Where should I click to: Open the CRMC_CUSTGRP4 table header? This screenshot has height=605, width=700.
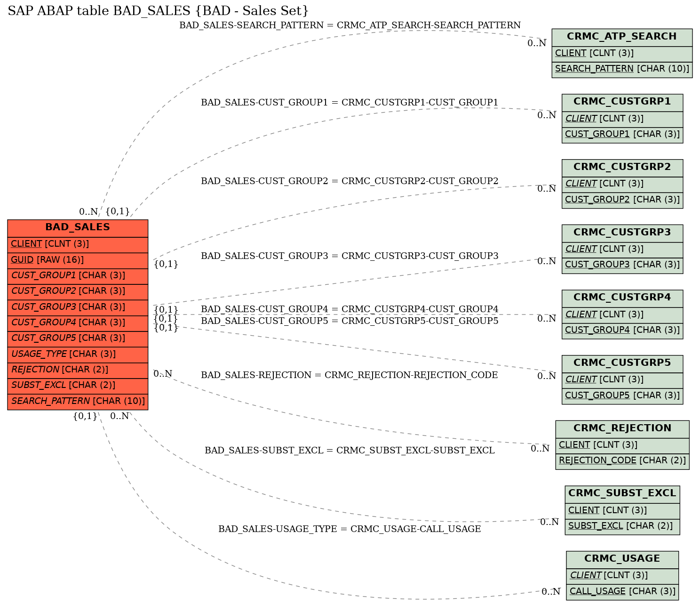pyautogui.click(x=622, y=298)
